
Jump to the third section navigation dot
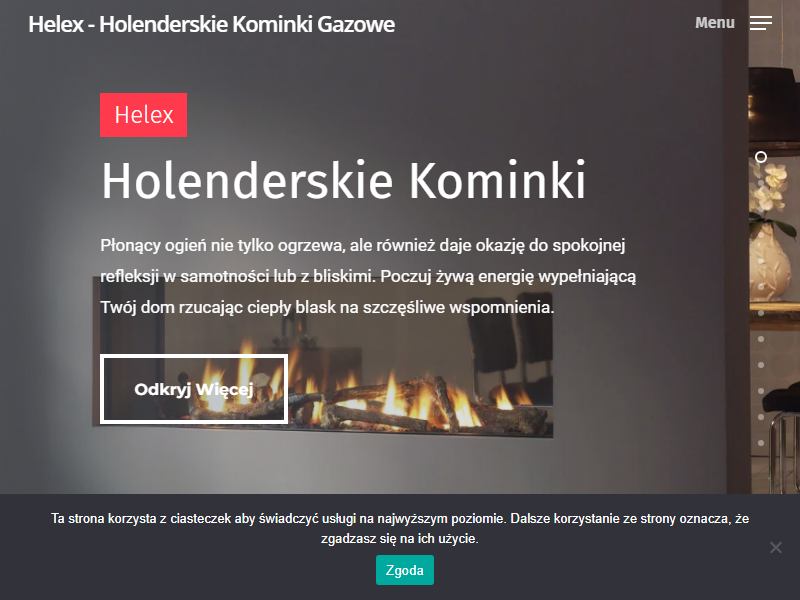(761, 209)
